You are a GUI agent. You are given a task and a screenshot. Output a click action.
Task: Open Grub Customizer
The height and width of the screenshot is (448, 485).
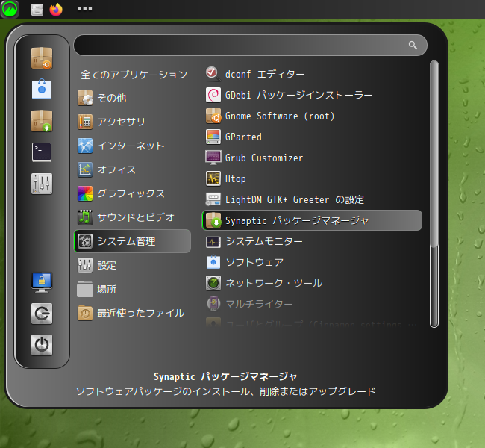coord(312,158)
